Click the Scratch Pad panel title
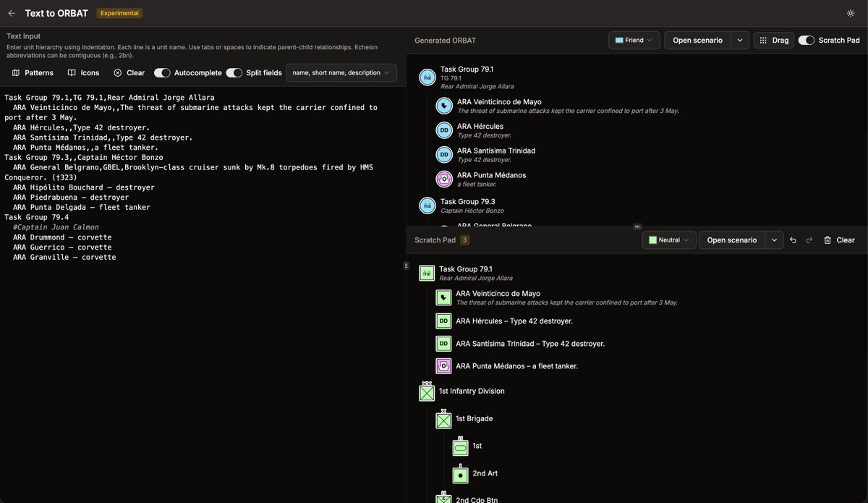Screen dimensions: 868x503 [435, 240]
